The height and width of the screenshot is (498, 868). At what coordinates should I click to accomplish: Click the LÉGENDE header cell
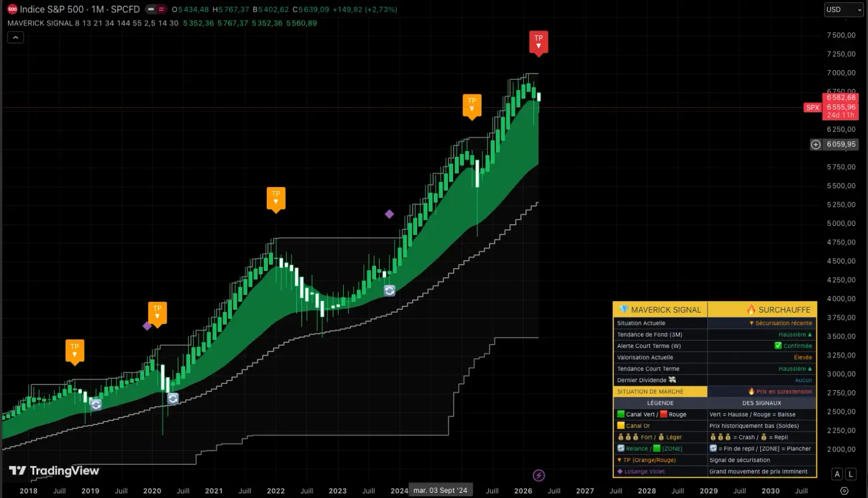660,403
